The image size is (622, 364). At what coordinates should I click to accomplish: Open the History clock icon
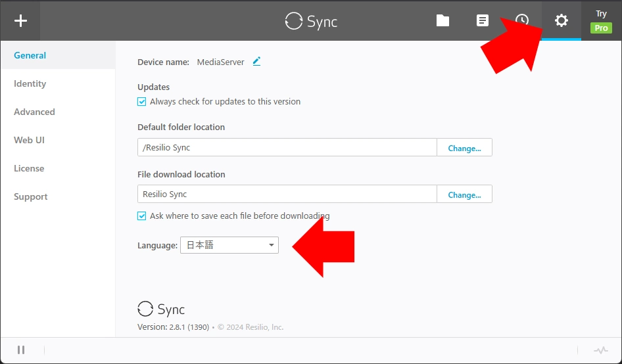click(522, 20)
